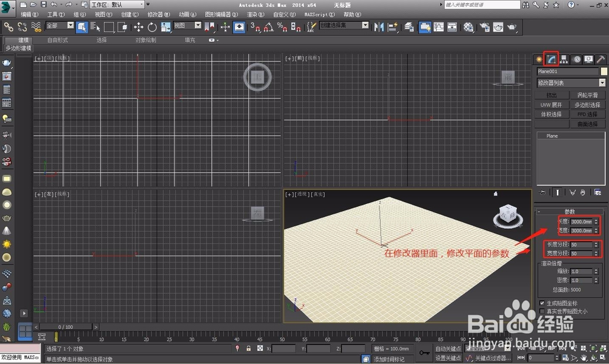Open the Material Editor sphere icon
Viewport: 609px width, 364px height.
click(x=468, y=27)
